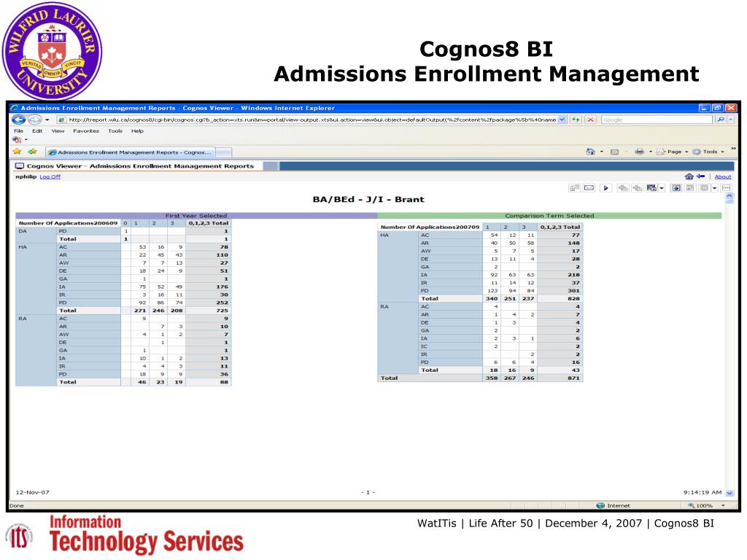Expand the address bar history dropdown
The height and width of the screenshot is (560, 747).
click(562, 120)
